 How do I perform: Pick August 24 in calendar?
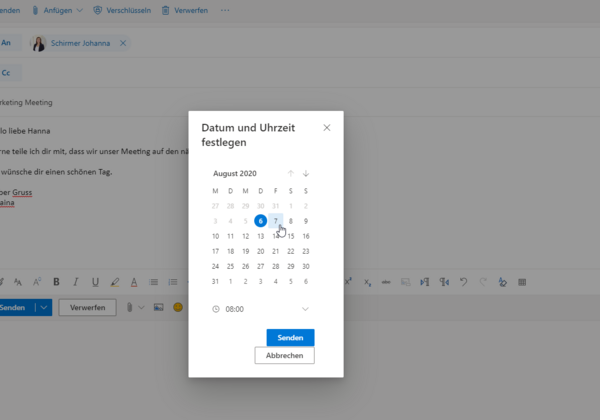click(x=215, y=266)
